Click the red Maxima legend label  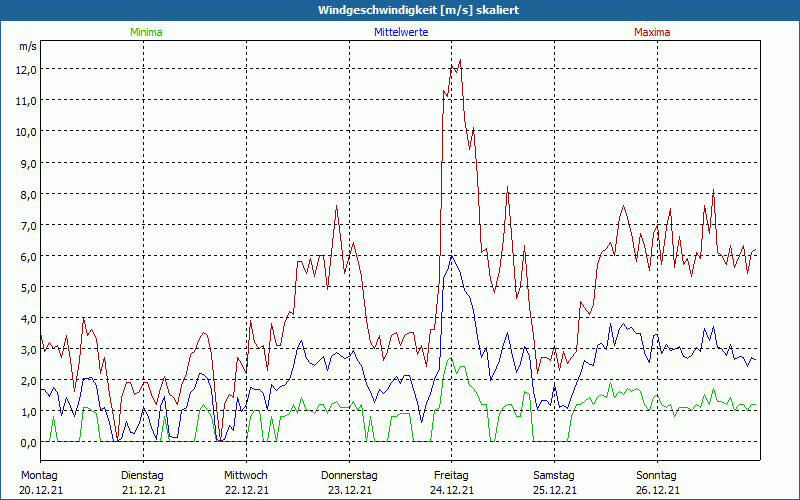pos(652,32)
